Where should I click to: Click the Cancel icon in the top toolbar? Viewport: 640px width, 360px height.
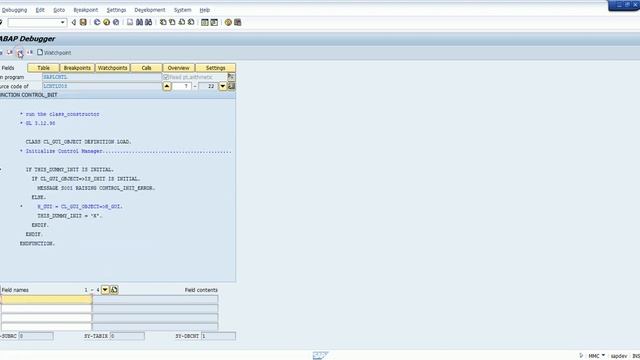click(x=116, y=22)
